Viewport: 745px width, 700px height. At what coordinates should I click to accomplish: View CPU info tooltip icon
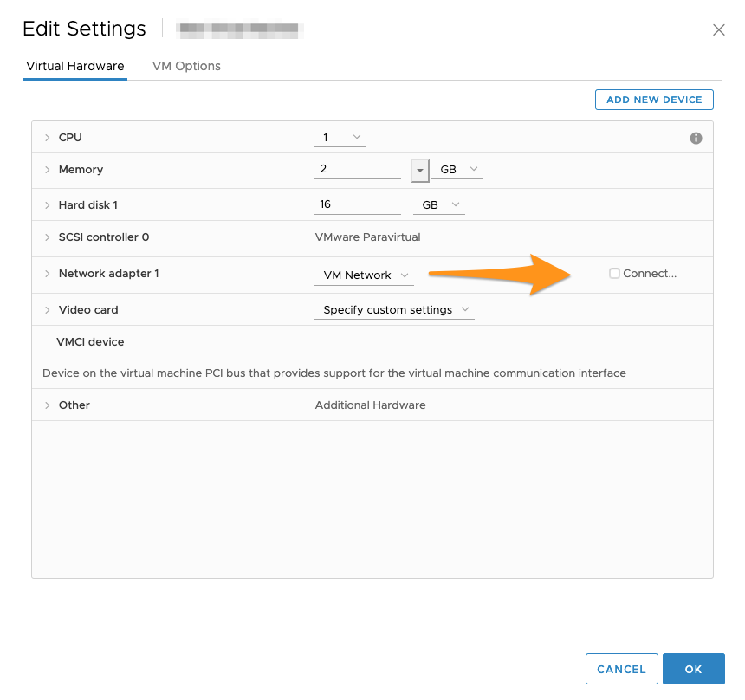tap(696, 137)
